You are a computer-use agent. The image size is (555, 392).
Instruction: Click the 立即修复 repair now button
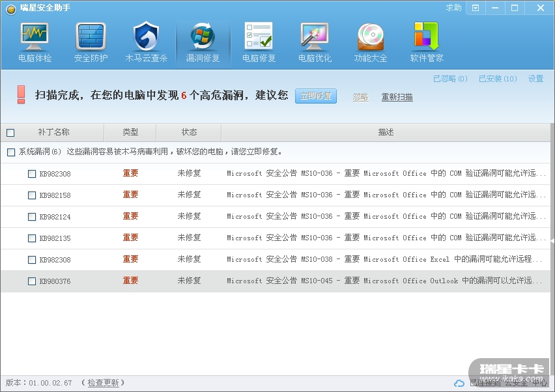click(x=316, y=96)
